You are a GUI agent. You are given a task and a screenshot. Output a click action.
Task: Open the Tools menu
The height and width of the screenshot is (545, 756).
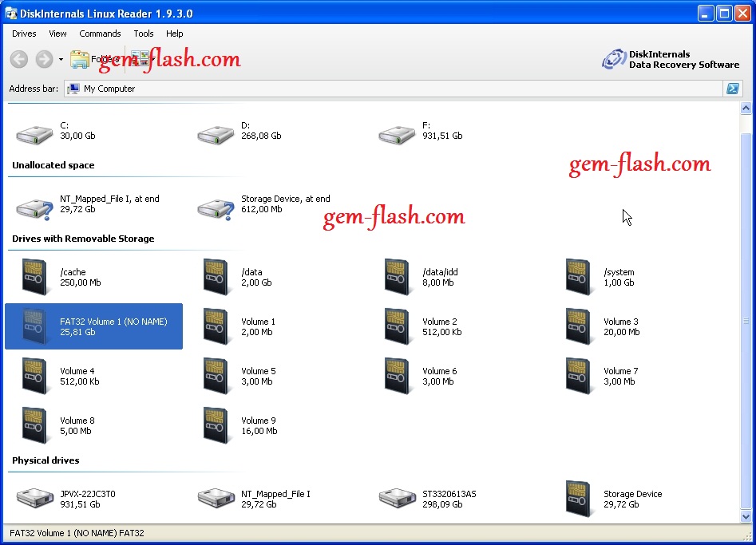click(x=143, y=34)
